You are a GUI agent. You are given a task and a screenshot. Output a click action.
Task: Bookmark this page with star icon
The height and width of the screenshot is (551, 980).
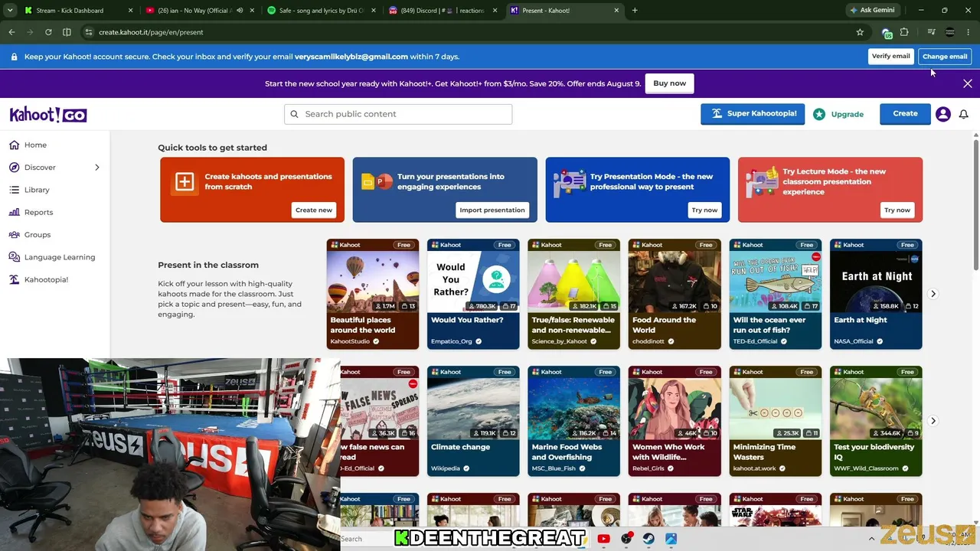860,32
